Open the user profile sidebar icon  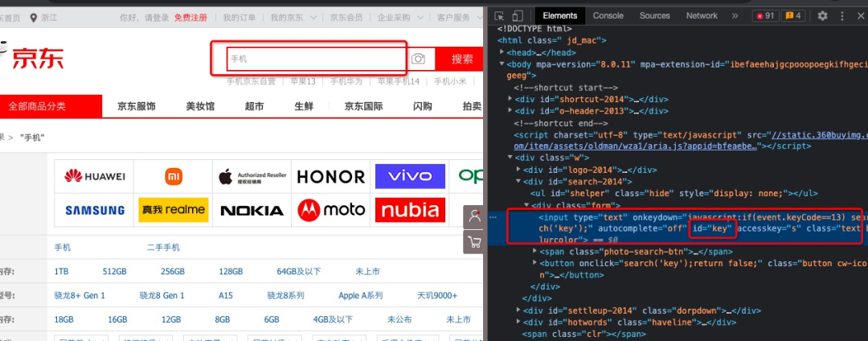474,217
